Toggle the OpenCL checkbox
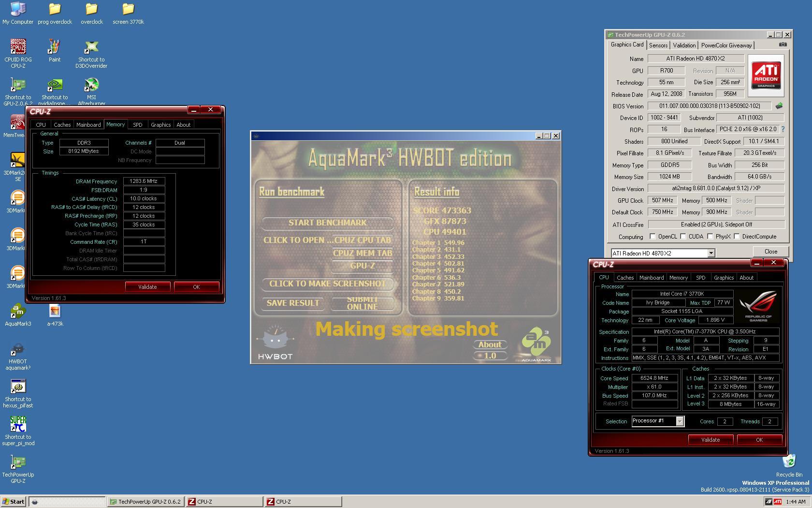This screenshot has height=508, width=812. (x=652, y=236)
